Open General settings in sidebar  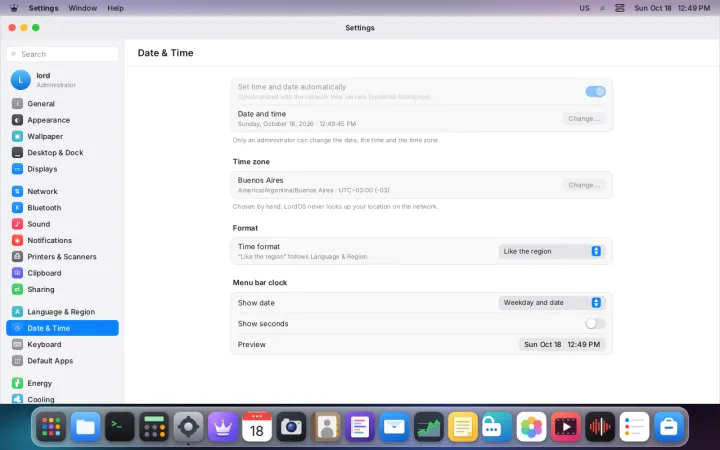(62, 104)
